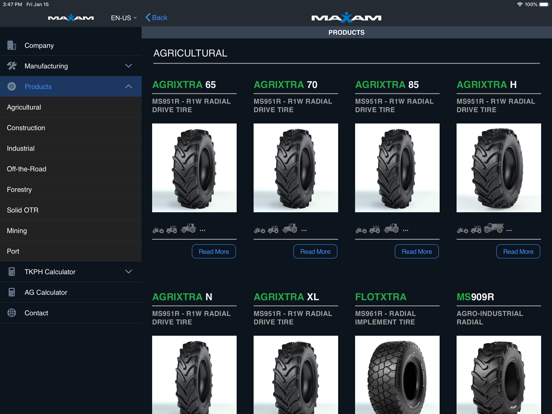Click the AGRIXTRA XL title

tap(286, 297)
